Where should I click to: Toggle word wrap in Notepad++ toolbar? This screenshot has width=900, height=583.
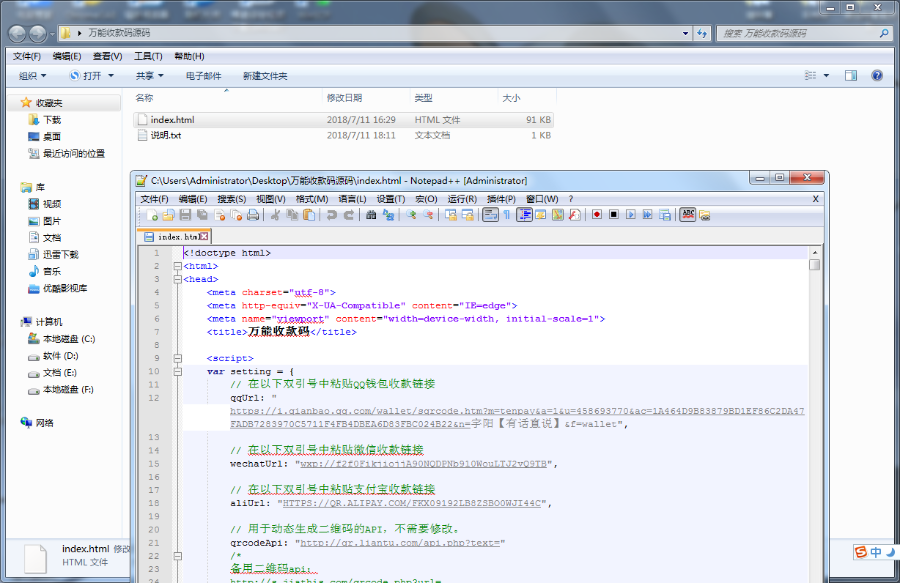[490, 215]
